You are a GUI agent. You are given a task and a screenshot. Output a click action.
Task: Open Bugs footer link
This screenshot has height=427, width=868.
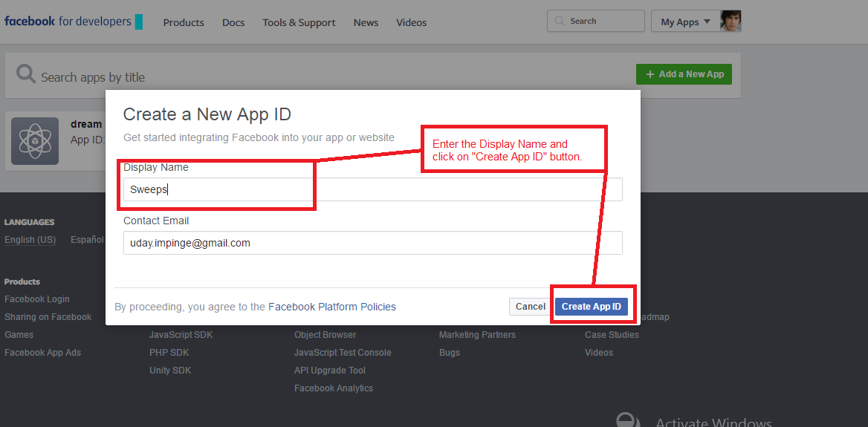[450, 352]
